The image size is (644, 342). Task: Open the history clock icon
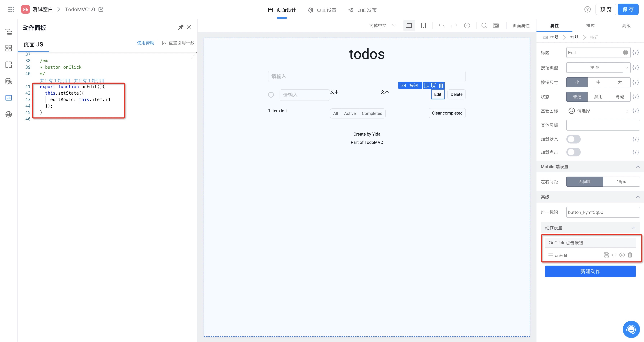(467, 26)
